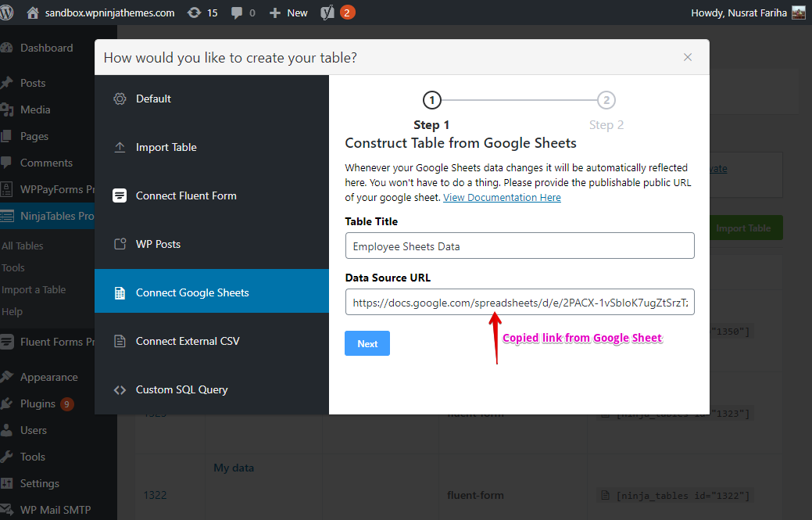
Task: Open the comments bubble icon in the admin bar
Action: [x=237, y=13]
